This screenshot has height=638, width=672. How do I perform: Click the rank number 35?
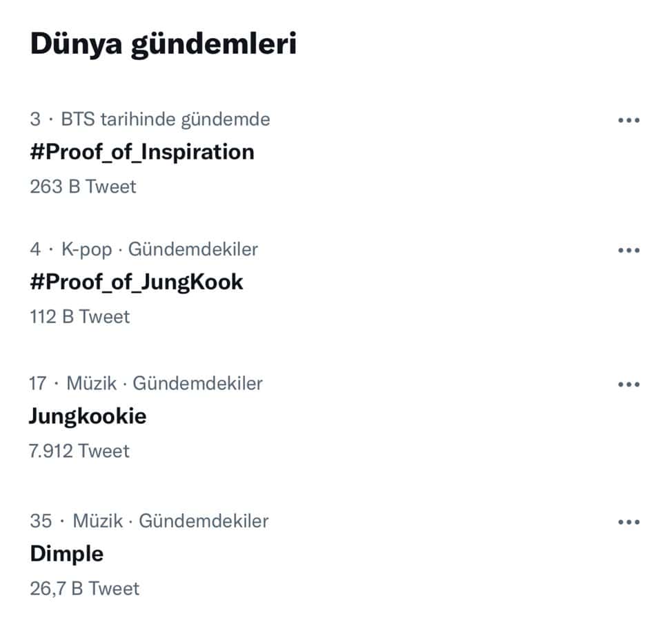click(41, 521)
